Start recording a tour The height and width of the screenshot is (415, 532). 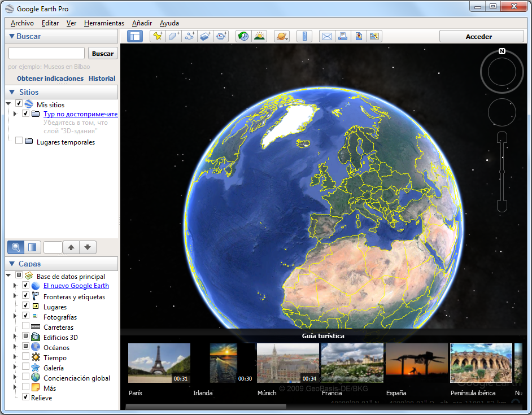(x=221, y=36)
